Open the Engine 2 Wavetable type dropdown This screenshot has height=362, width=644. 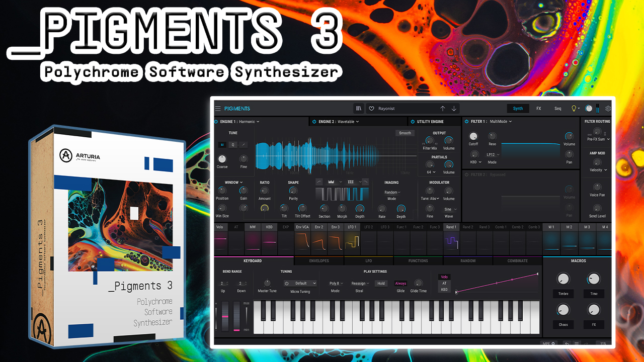pos(348,122)
